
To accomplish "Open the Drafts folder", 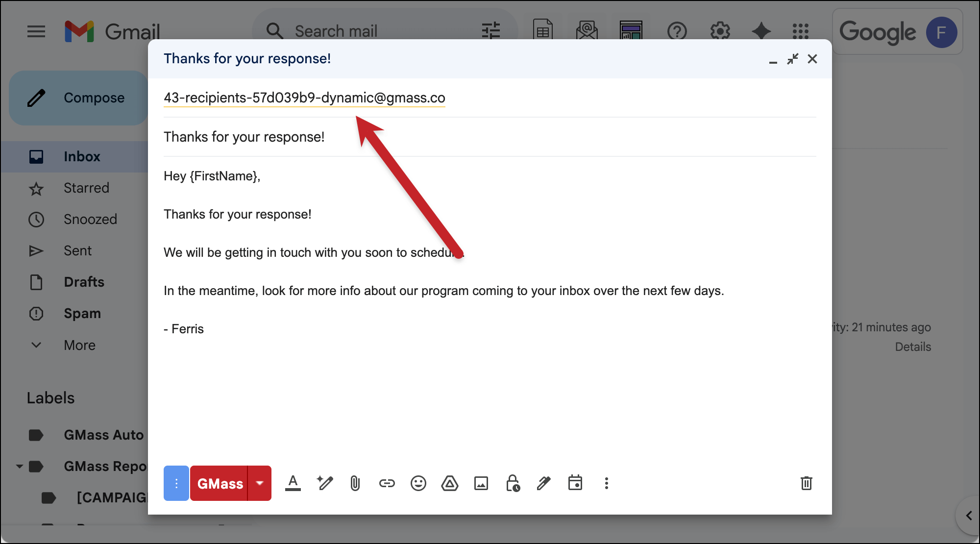I will click(x=84, y=282).
